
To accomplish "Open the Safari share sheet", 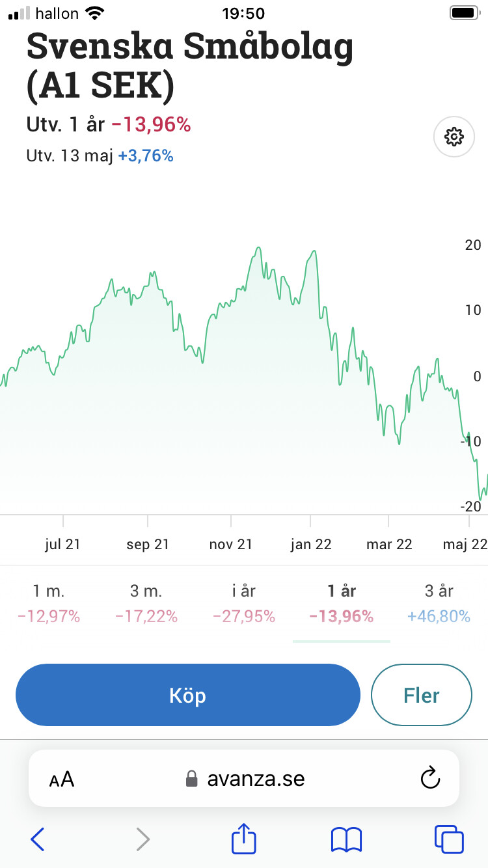I will (244, 838).
